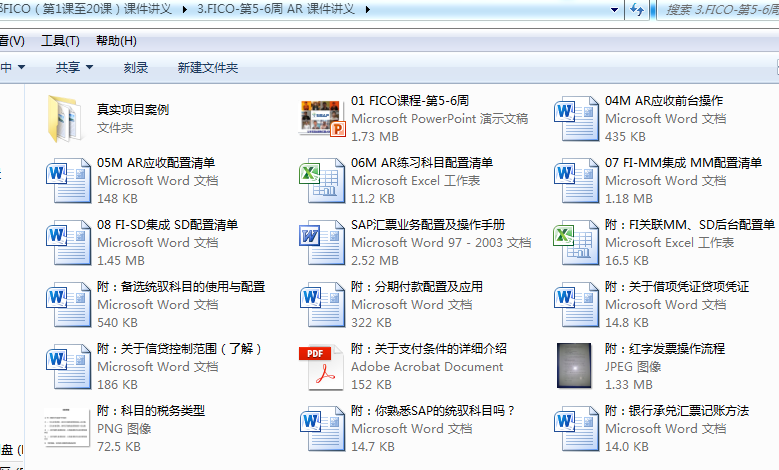Select the SAP汇票业务配置及操作手册 Word 97-2003 icon
The height and width of the screenshot is (470, 779).
[321, 243]
